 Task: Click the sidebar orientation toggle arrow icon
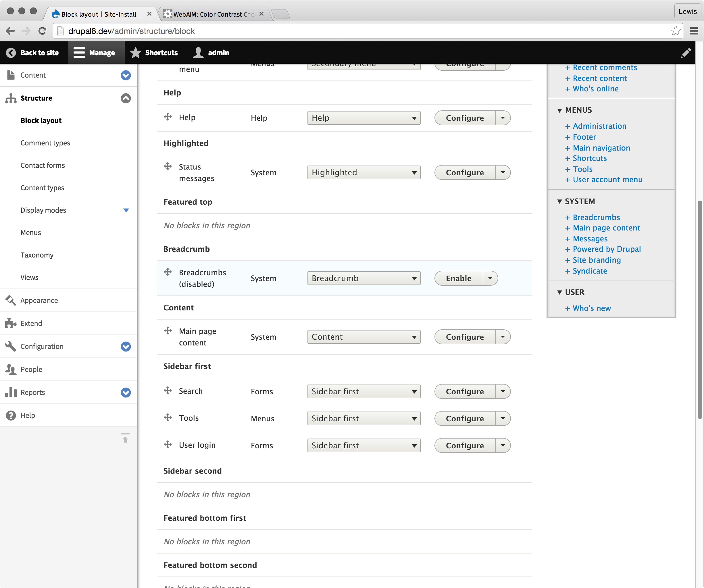click(125, 438)
